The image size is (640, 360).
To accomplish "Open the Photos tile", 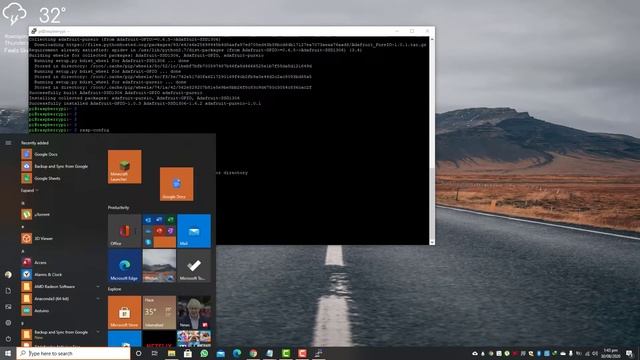I will coord(159,266).
